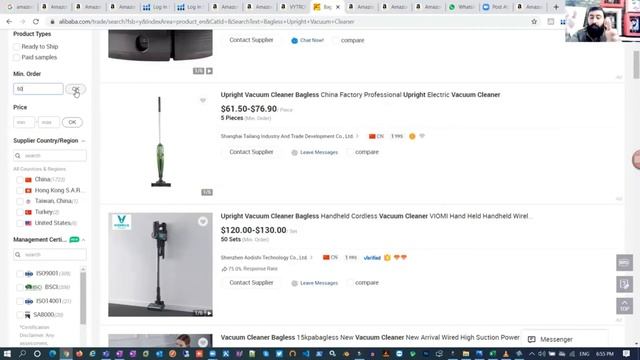Click the floating inquiry form icon

click(x=624, y=284)
